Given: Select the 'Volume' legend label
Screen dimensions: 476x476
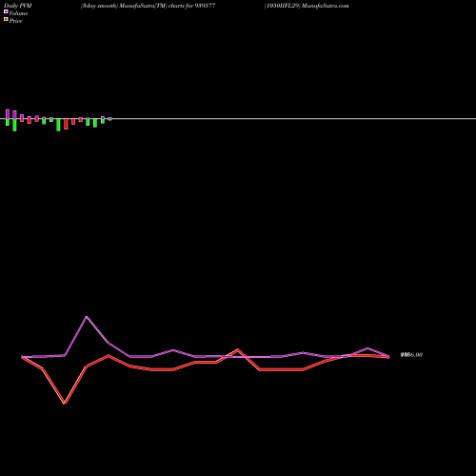Looking at the screenshot, I should pyautogui.click(x=18, y=13).
